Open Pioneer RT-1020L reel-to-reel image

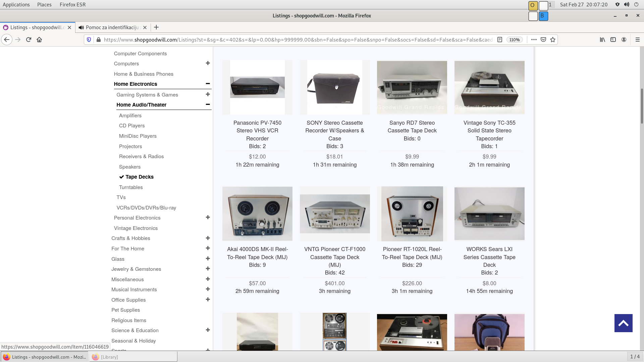click(412, 214)
